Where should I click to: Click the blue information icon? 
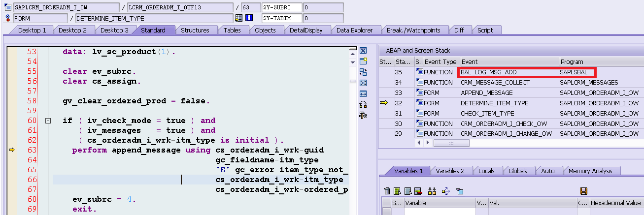coord(249,18)
